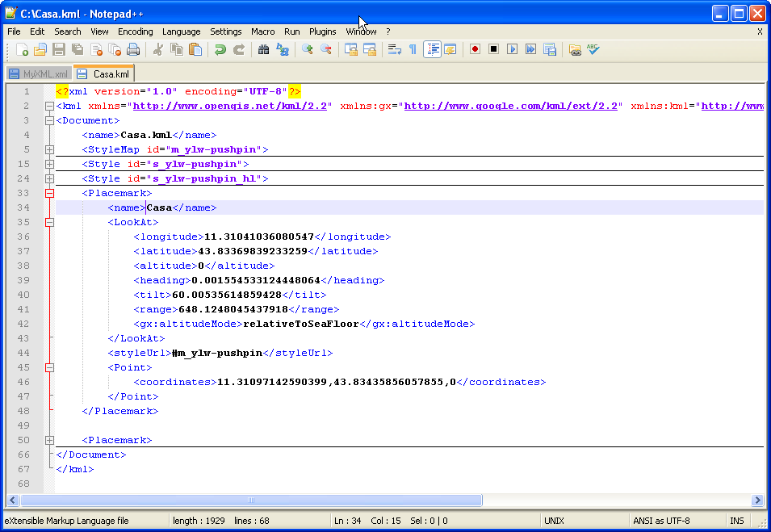The height and width of the screenshot is (532, 771).
Task: Redo action using toolbar redo icon
Action: point(238,49)
